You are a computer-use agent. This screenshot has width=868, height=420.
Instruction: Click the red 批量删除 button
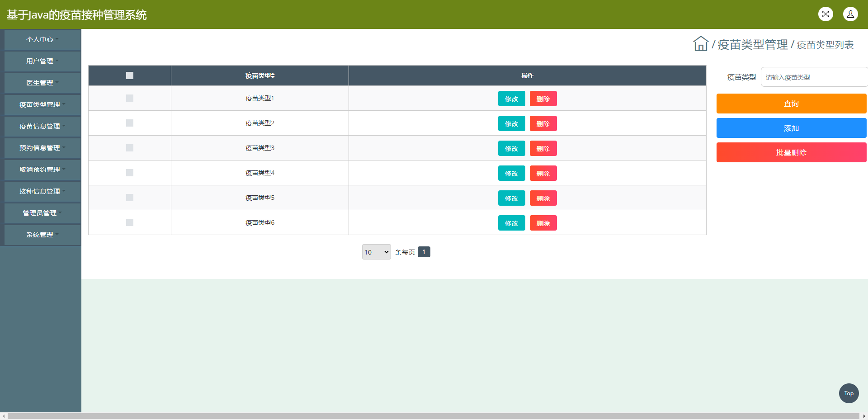791,152
